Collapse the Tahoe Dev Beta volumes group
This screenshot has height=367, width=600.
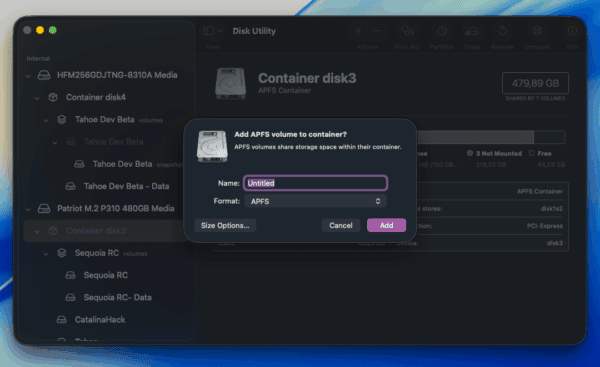pos(46,120)
